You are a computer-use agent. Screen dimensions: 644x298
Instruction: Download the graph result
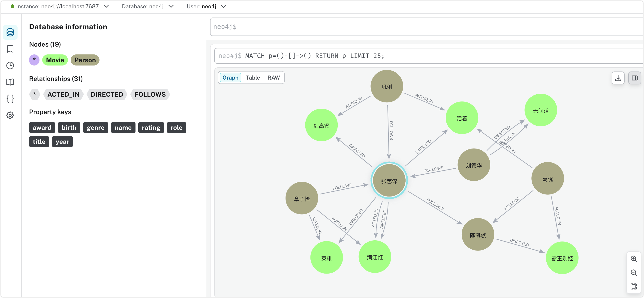(x=618, y=78)
